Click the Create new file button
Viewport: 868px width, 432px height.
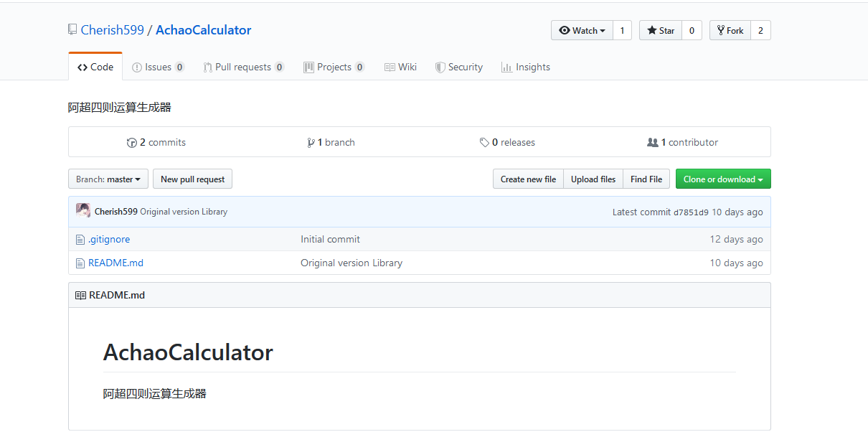point(528,179)
